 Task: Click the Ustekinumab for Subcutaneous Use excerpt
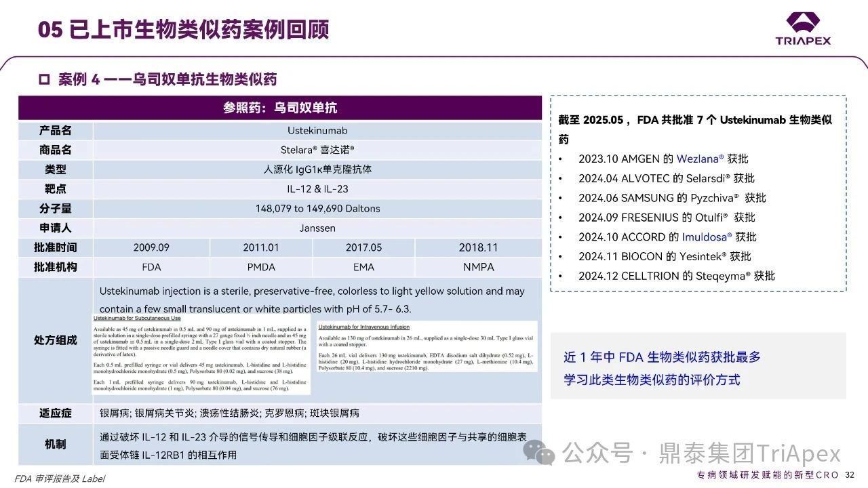201,354
